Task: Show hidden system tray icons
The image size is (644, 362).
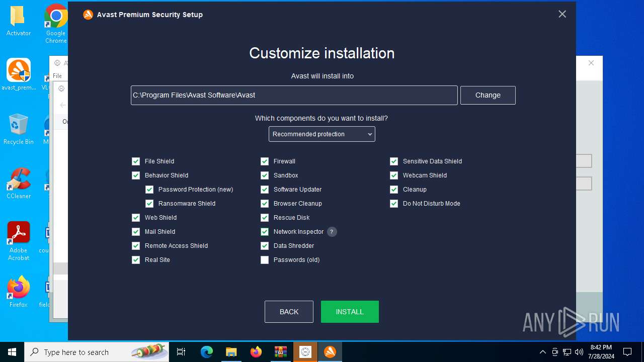Action: (542, 352)
